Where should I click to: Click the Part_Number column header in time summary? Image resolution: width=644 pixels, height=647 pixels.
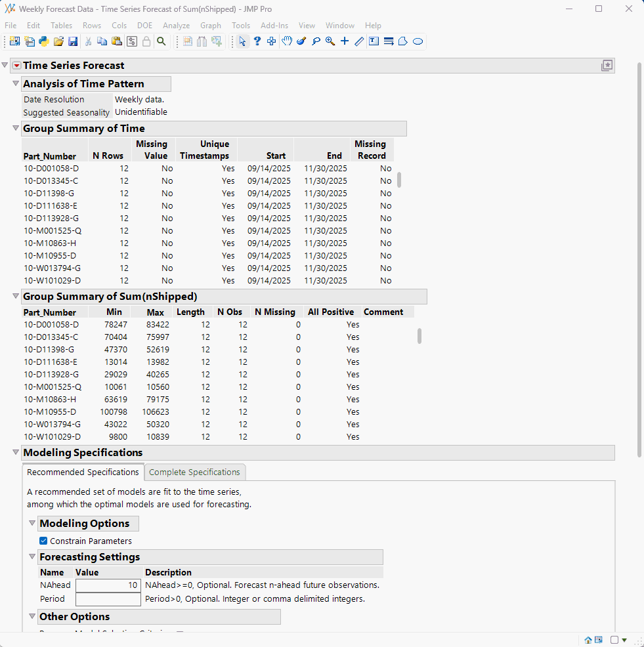click(50, 156)
